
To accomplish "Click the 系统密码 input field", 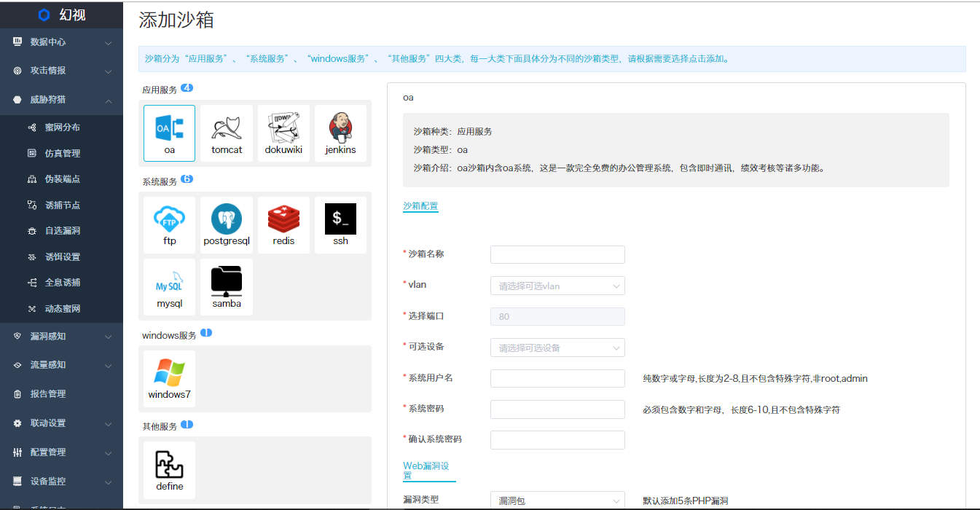I will [557, 409].
